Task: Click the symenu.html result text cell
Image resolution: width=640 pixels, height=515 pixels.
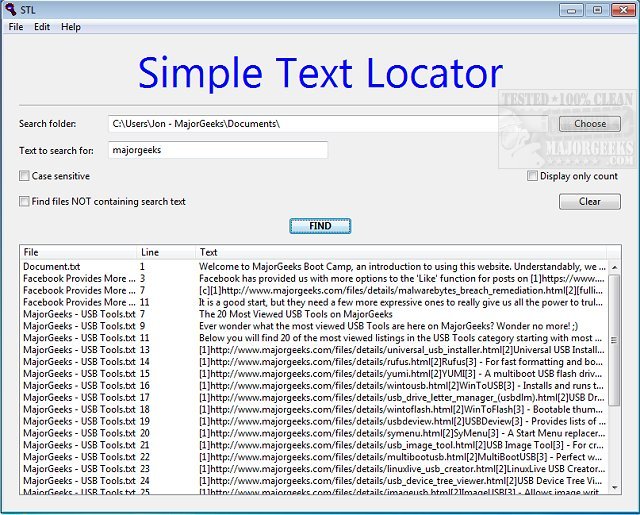Action: click(402, 433)
